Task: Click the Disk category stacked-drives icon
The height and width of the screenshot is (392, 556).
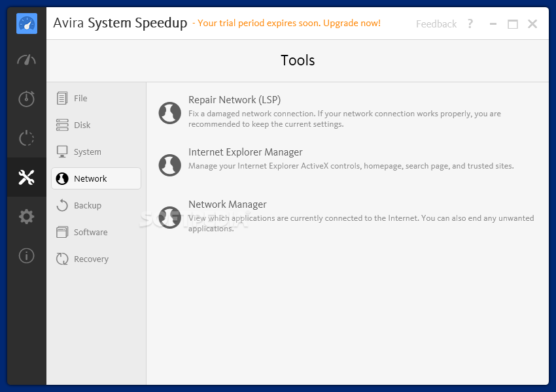Action: coord(62,125)
